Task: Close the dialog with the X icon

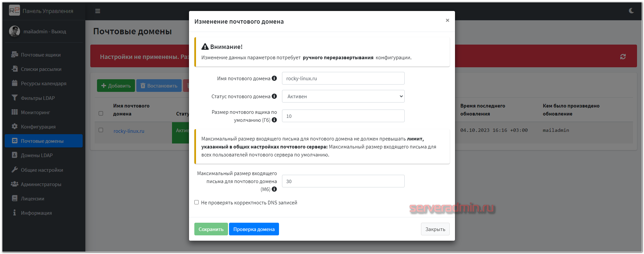Action: [447, 20]
